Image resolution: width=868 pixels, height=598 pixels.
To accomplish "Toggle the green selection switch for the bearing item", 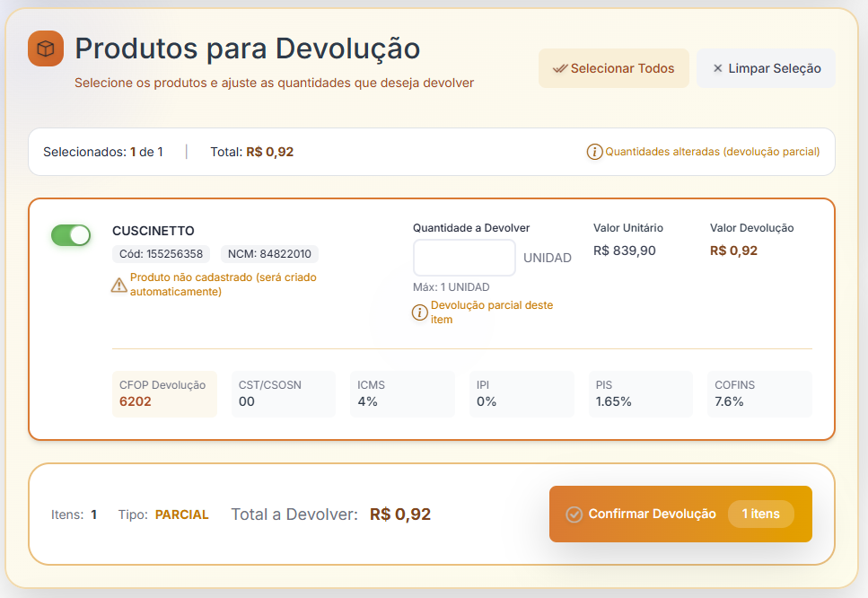I will (x=71, y=235).
